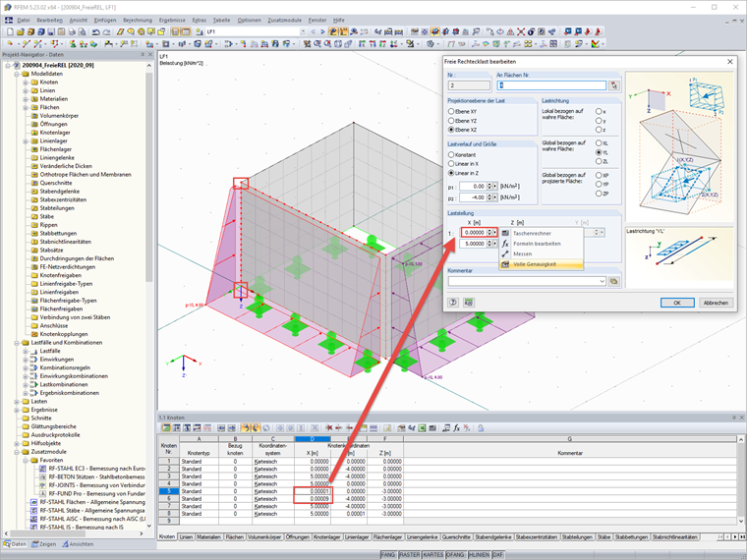Click the 'Abbrechen' button

715,303
